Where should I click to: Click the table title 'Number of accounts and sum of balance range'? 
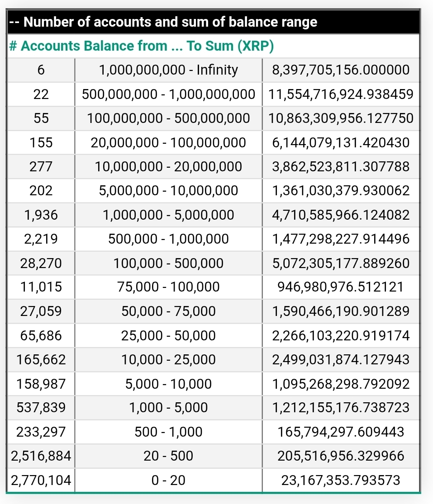pos(170,22)
